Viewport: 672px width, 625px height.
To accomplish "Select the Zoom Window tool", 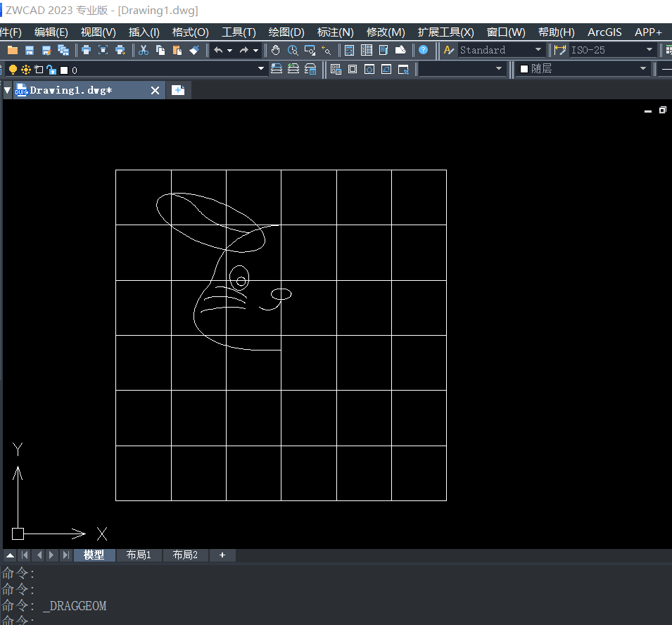I will (310, 50).
